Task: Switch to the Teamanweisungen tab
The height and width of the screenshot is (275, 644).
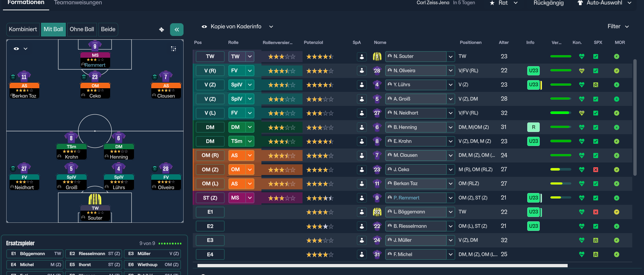Action: pos(78,3)
